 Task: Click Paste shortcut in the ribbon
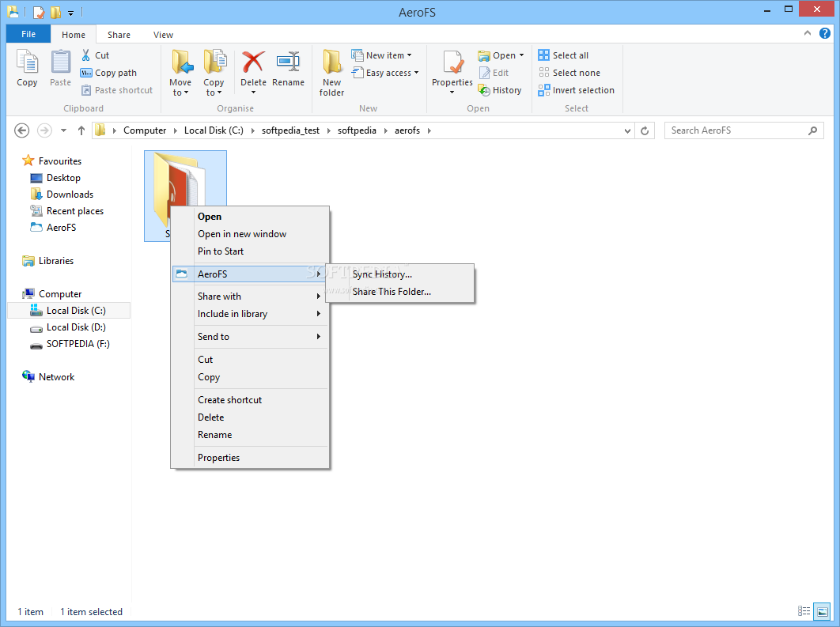[x=116, y=90]
